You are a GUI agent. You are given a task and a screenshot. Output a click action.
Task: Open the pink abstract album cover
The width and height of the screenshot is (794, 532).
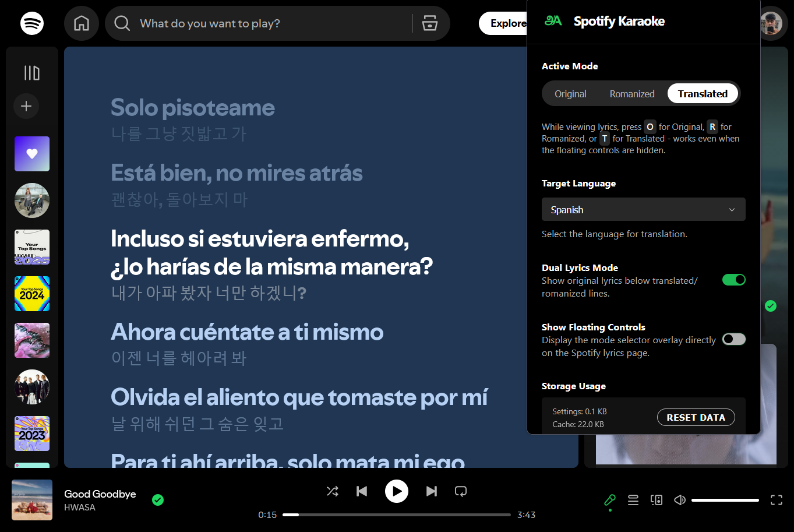click(32, 340)
